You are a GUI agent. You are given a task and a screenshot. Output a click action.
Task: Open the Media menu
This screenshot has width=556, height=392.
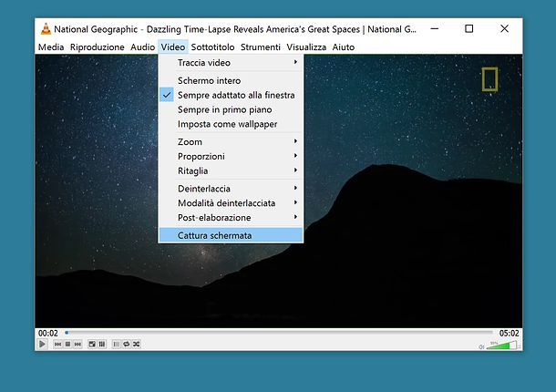51,47
